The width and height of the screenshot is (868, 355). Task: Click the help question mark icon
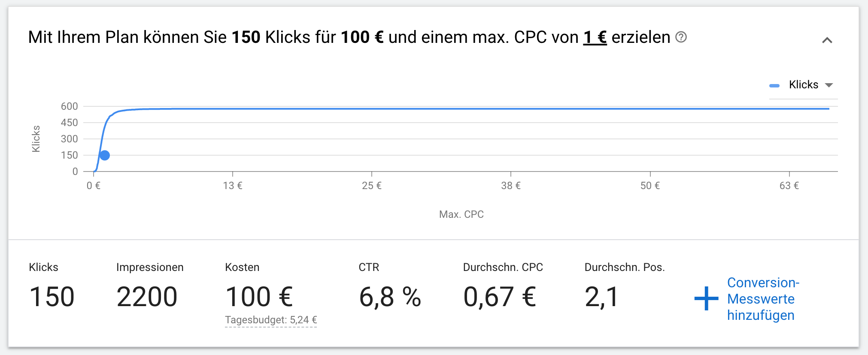[x=681, y=37]
